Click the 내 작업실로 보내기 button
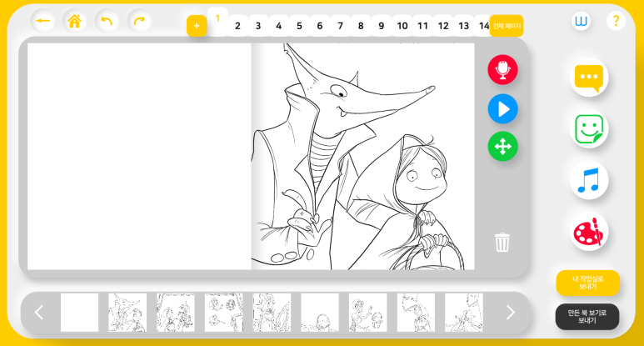This screenshot has height=346, width=644. [587, 283]
